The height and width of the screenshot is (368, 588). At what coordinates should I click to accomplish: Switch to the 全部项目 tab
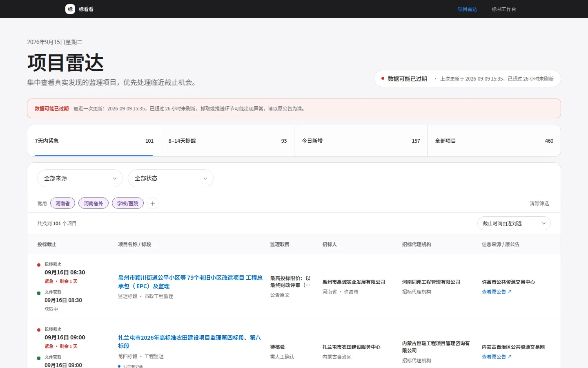tap(494, 141)
